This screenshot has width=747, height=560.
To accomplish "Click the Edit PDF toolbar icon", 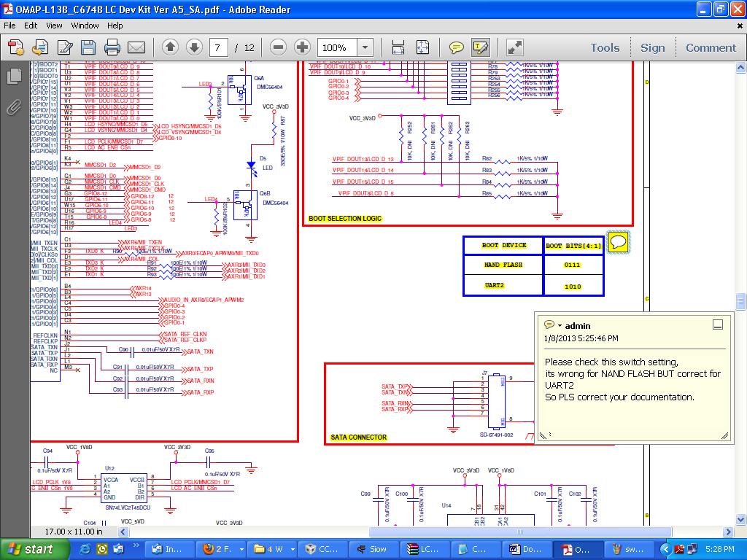I will point(64,47).
